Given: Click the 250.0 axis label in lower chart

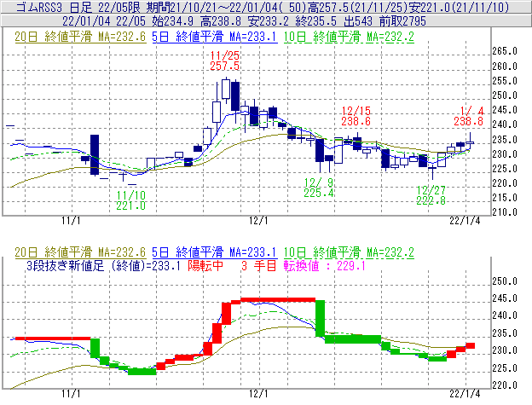Looking at the screenshot, I should pos(505,281).
